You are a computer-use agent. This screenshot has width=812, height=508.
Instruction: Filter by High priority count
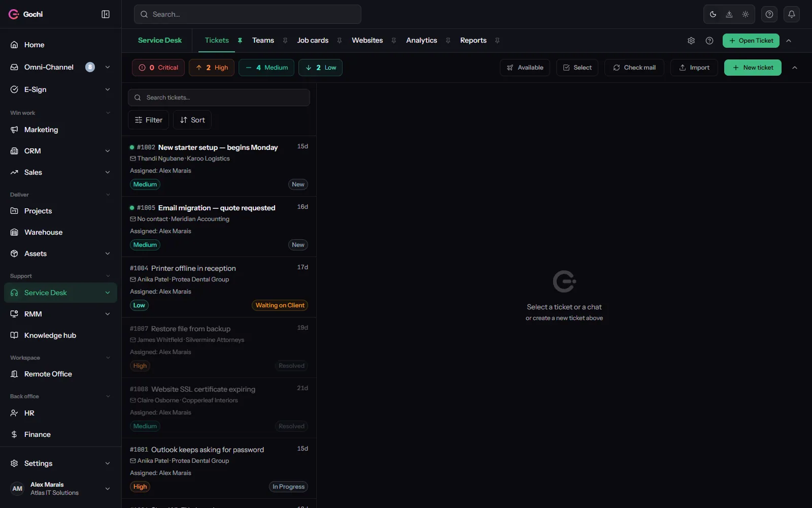click(212, 68)
